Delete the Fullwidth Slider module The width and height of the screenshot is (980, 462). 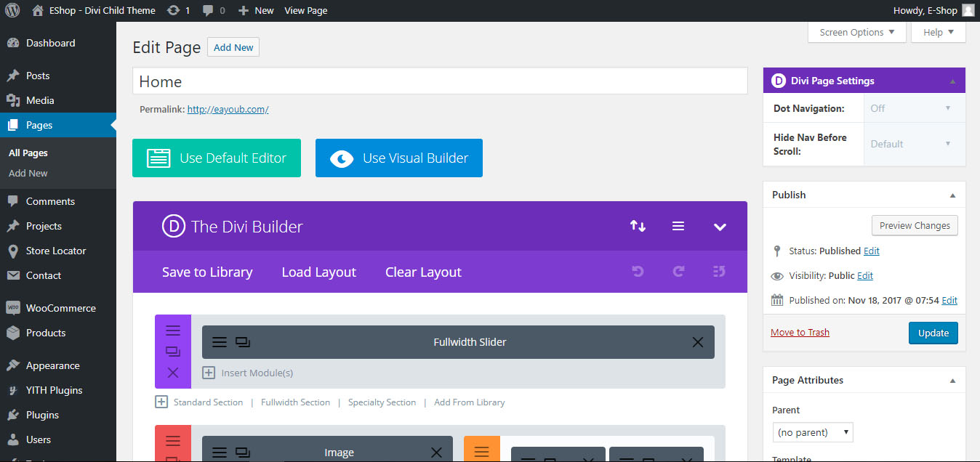pyautogui.click(x=698, y=342)
